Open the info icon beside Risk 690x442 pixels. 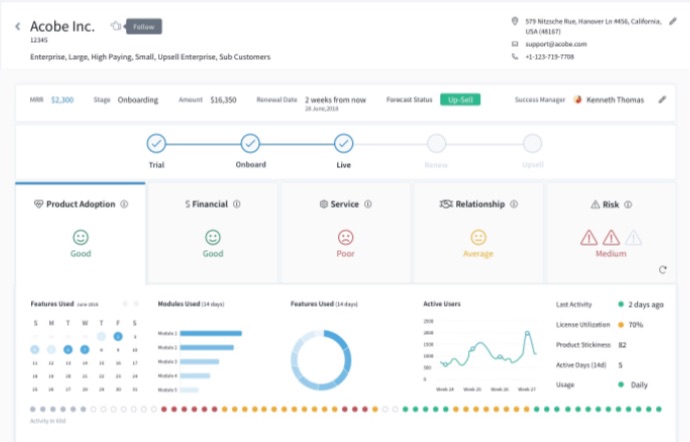pos(628,204)
